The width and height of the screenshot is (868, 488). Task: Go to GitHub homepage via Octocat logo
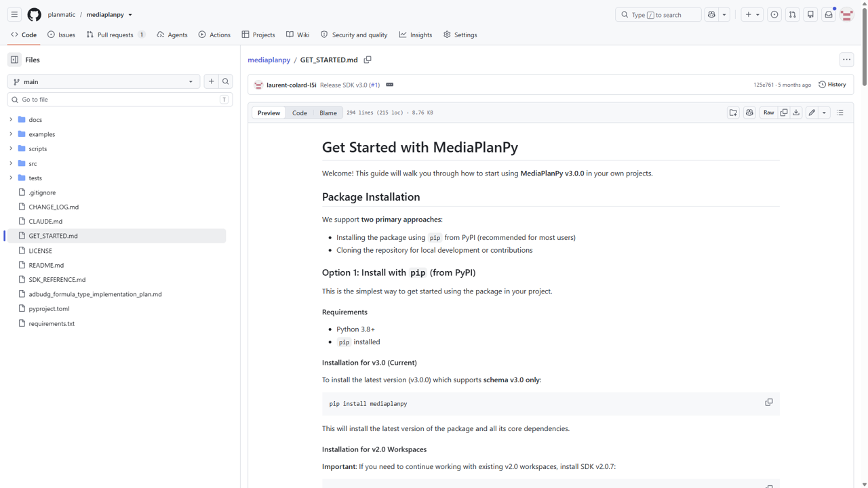coord(34,14)
